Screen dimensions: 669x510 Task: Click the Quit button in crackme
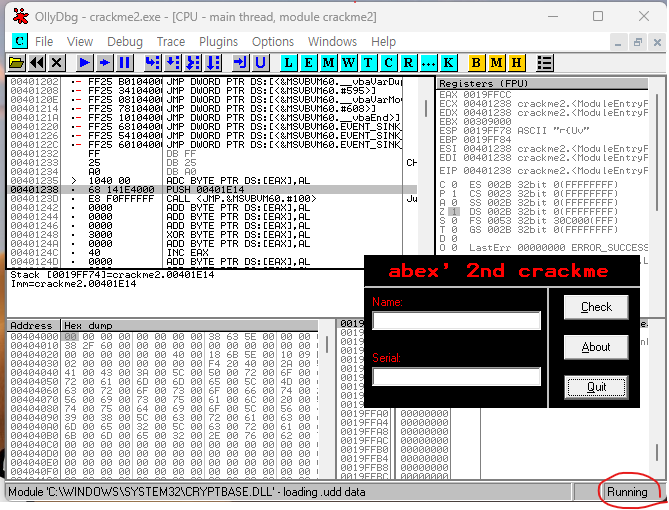pyautogui.click(x=596, y=387)
